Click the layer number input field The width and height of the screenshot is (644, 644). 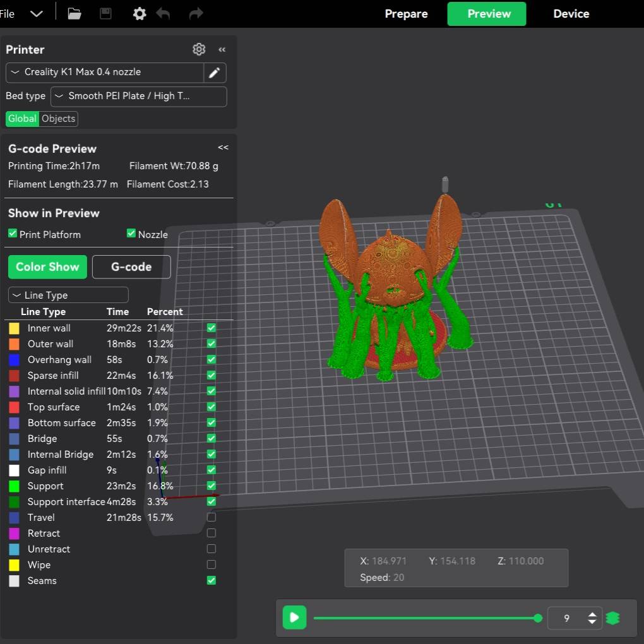[567, 618]
